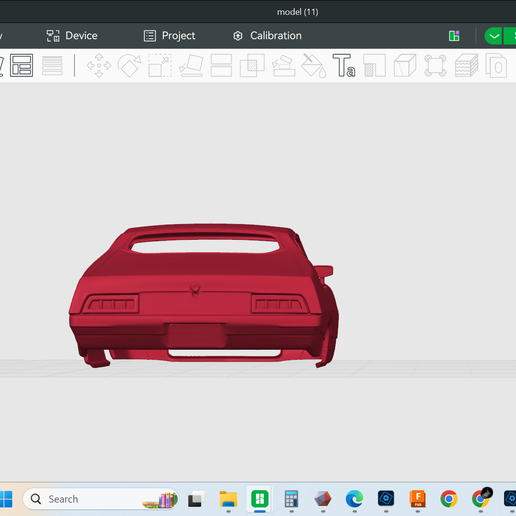The image size is (516, 516).
Task: Click the red polyhedron app taskbar icon
Action: coord(323,499)
